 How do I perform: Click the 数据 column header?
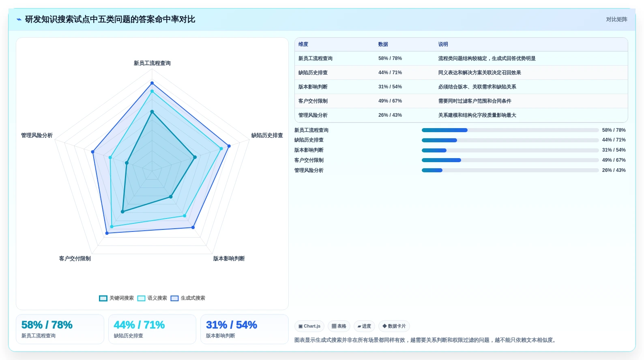click(383, 45)
